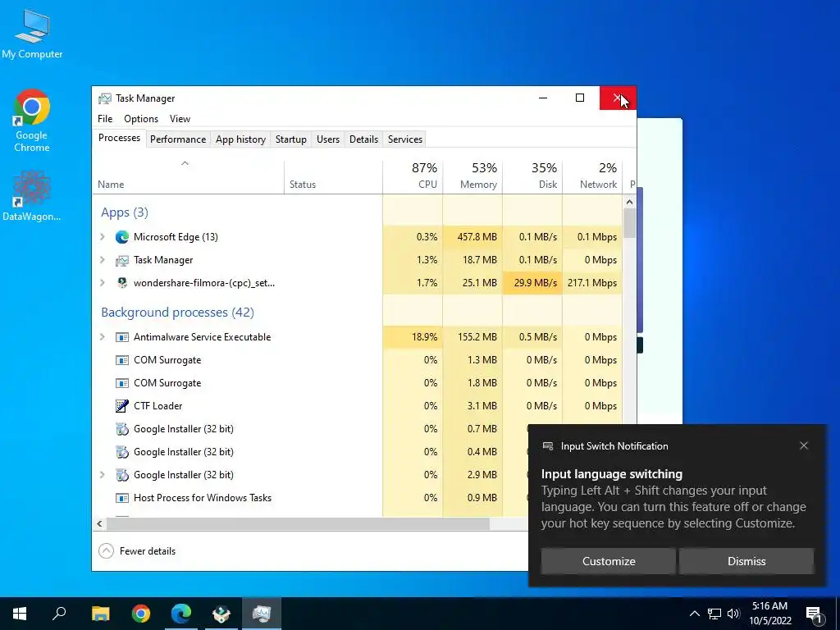840x630 pixels.
Task: Click the Fewer details collapse icon
Action: point(106,550)
